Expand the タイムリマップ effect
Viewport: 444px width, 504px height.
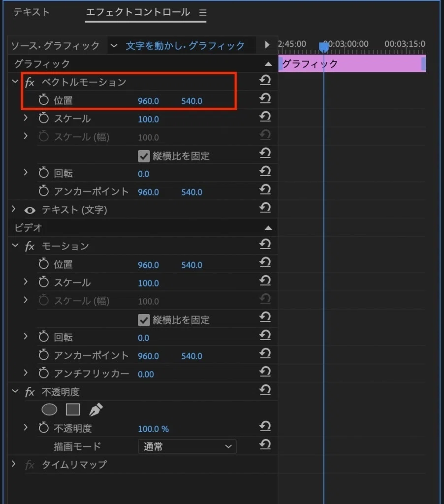(x=14, y=464)
